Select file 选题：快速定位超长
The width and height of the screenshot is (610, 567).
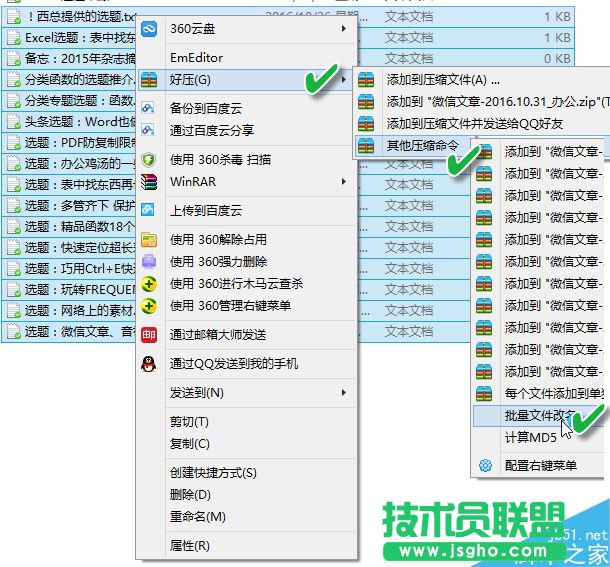pos(80,248)
